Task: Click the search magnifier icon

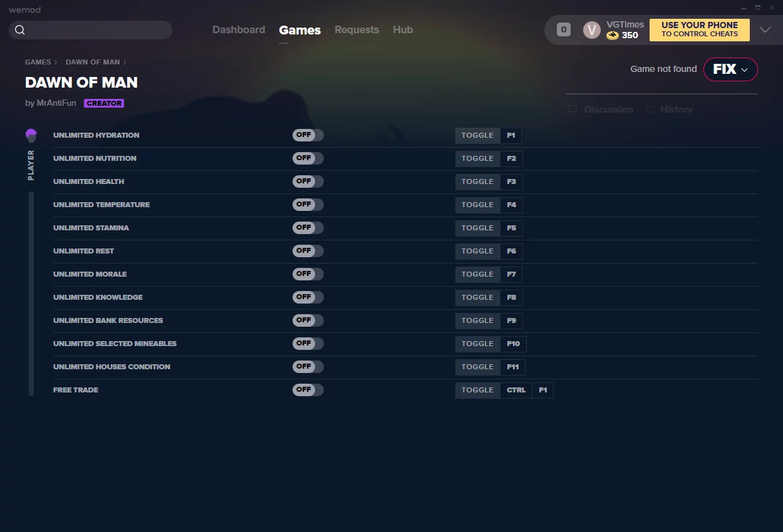Action: coord(20,30)
